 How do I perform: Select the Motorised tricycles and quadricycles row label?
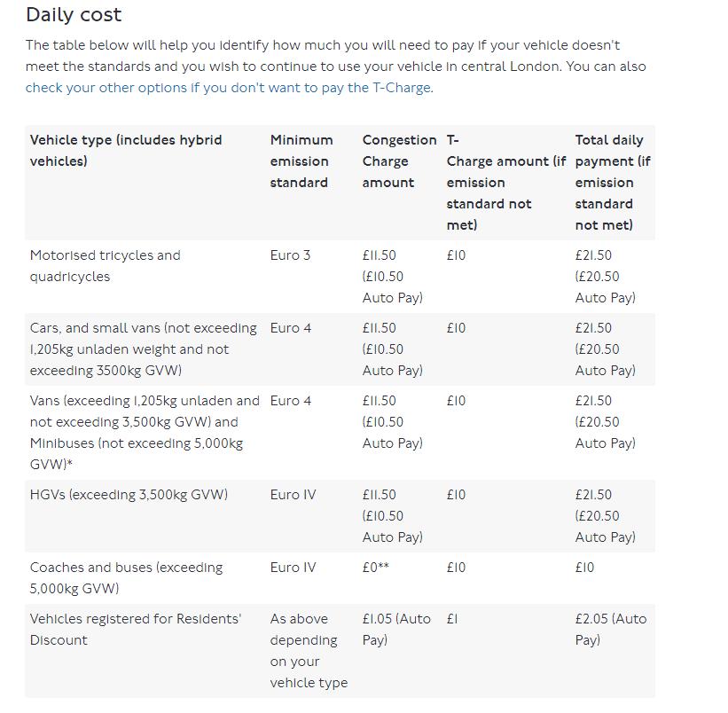105,266
